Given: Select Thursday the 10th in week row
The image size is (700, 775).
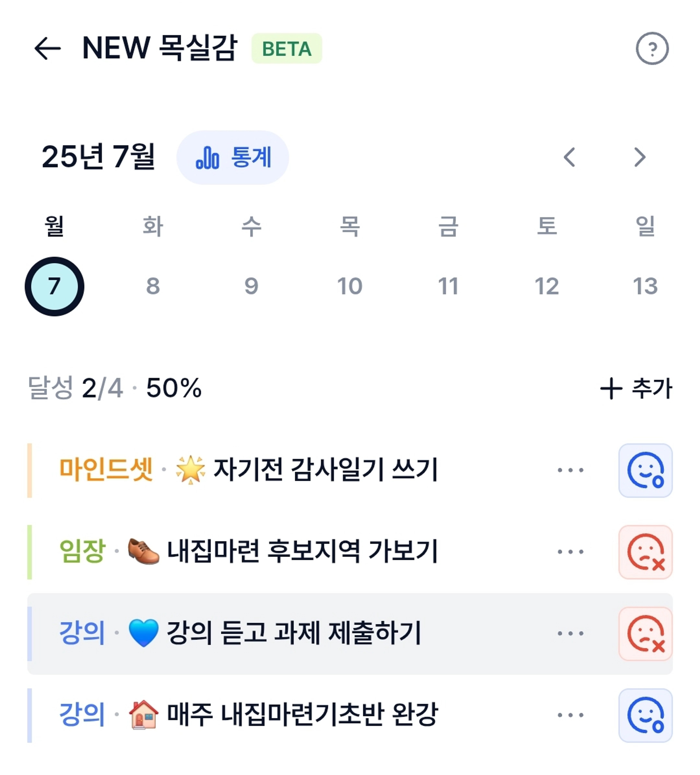Looking at the screenshot, I should point(350,286).
